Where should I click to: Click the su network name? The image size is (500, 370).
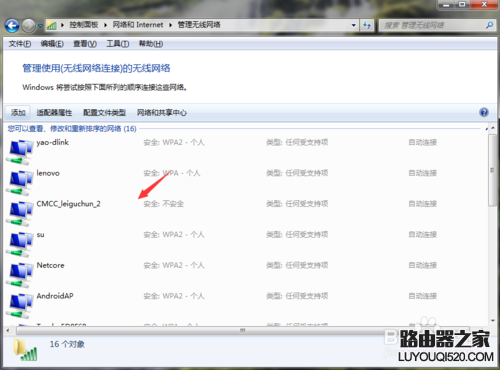pyautogui.click(x=40, y=235)
